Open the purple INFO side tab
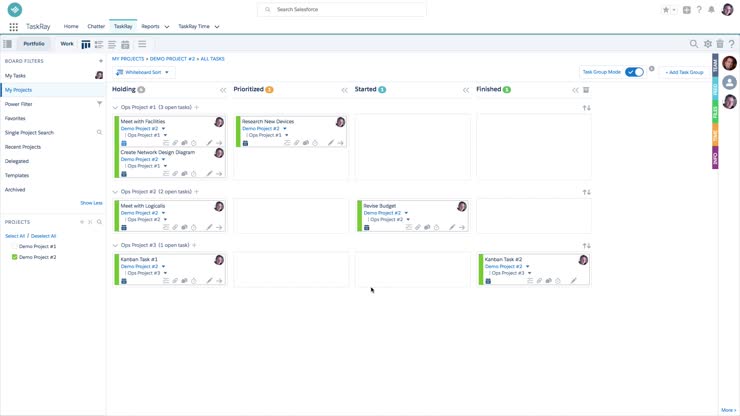 pos(715,157)
